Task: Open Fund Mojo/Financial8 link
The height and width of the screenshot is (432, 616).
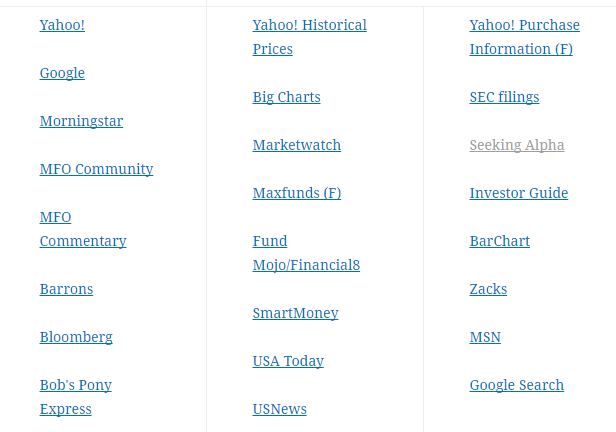Action: coord(305,265)
